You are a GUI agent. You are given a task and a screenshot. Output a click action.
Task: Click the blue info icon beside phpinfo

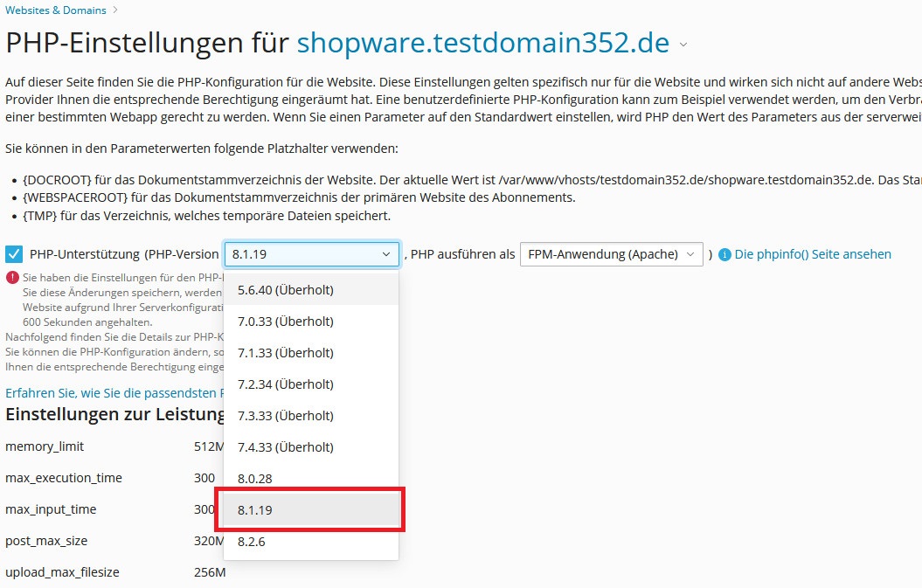point(725,254)
